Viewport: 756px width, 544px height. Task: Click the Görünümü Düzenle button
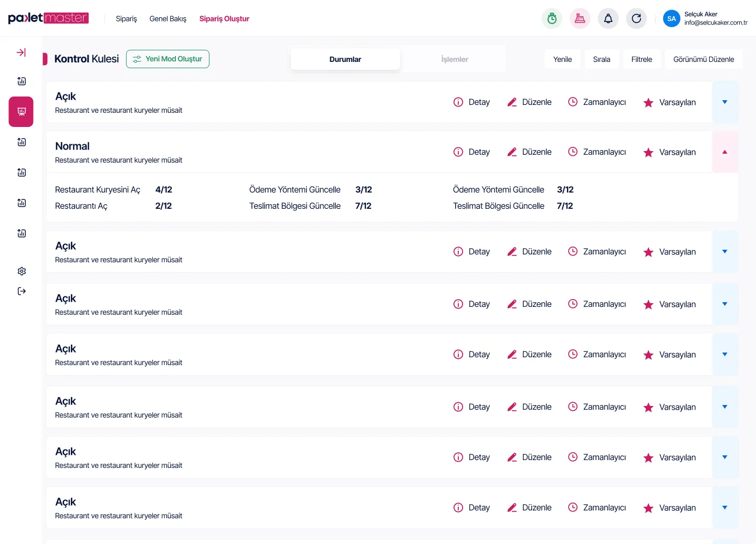pyautogui.click(x=704, y=59)
